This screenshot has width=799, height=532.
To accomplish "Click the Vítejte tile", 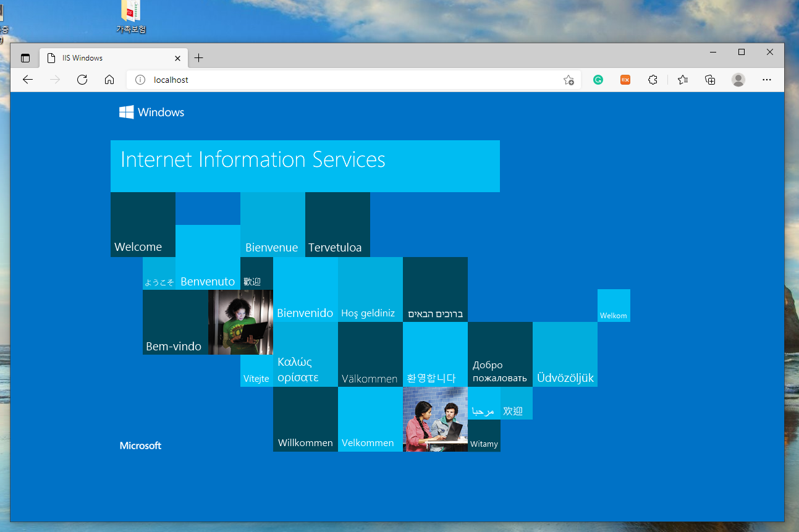I will click(x=256, y=371).
